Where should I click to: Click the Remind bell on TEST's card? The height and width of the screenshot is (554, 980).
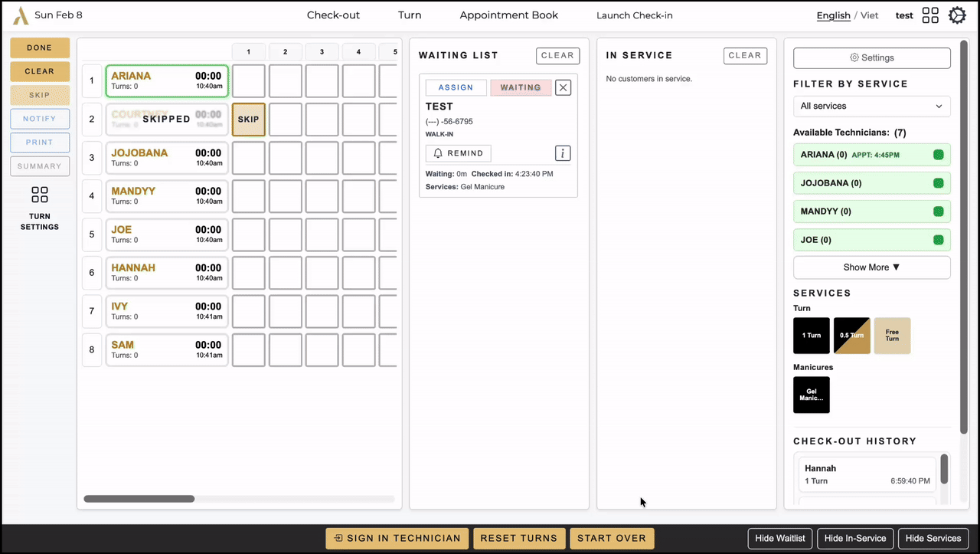click(458, 153)
